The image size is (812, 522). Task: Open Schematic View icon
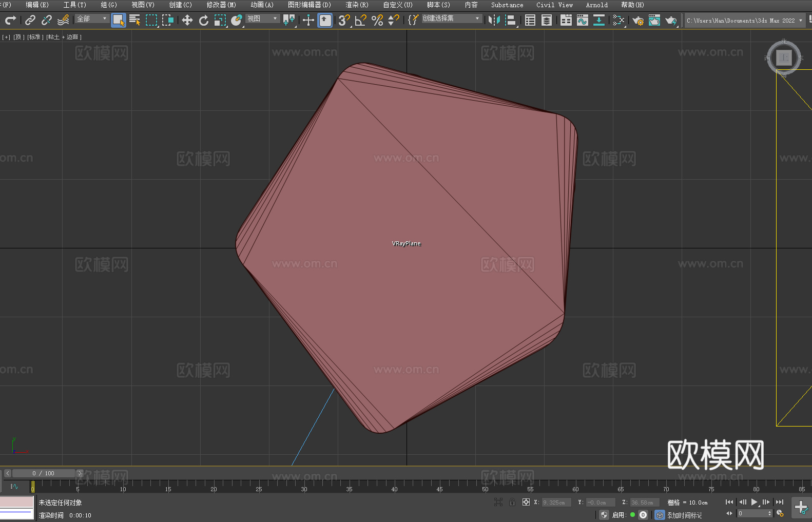(599, 20)
